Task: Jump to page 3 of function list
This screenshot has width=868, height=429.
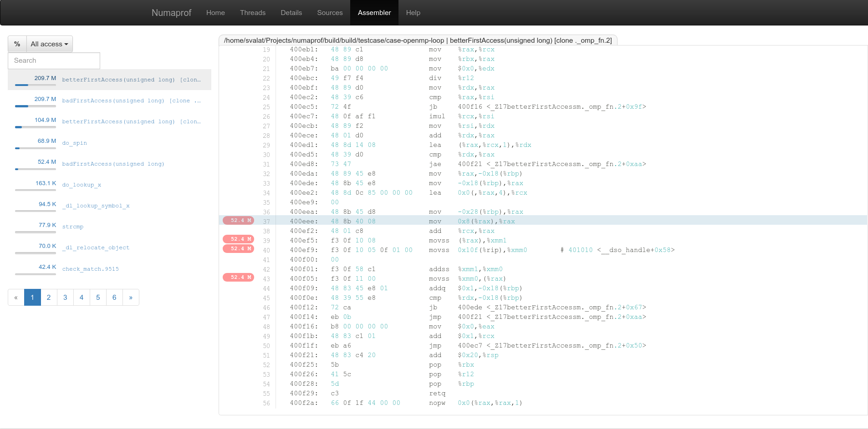Action: coord(65,298)
